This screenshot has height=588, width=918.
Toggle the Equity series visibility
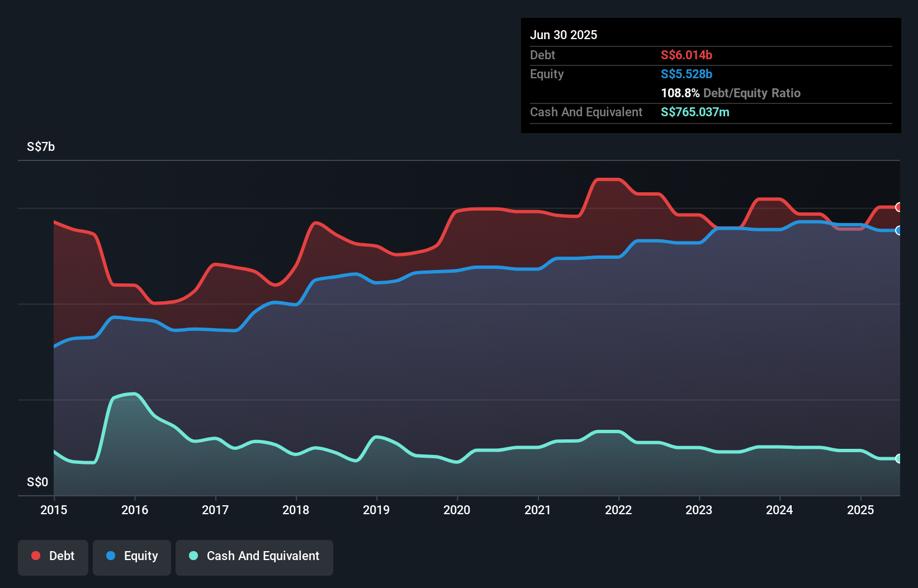point(132,557)
